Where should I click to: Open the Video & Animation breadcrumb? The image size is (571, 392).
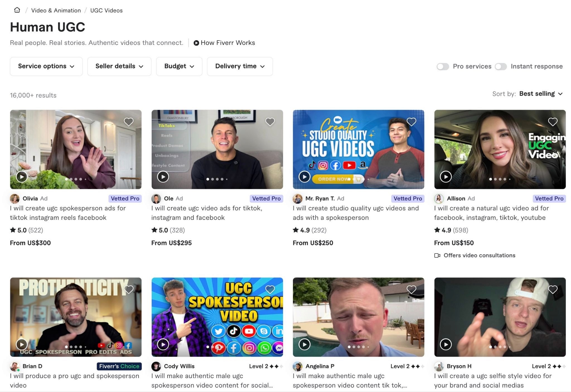(x=56, y=10)
